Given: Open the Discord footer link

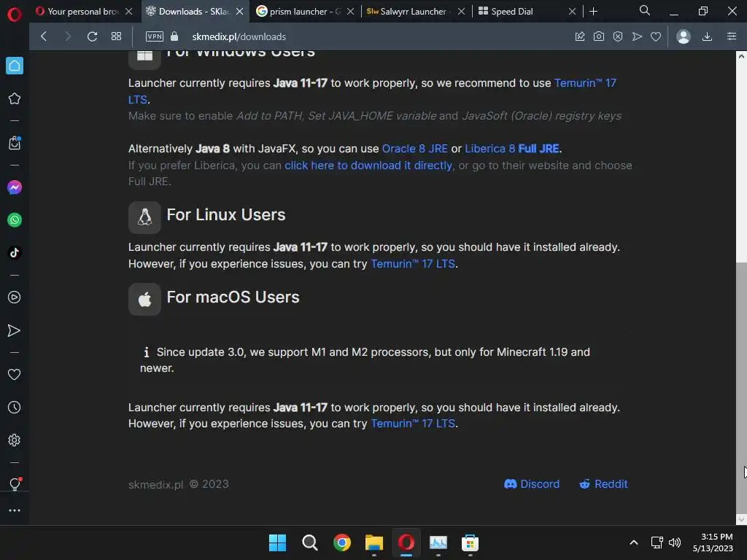Looking at the screenshot, I should [532, 484].
